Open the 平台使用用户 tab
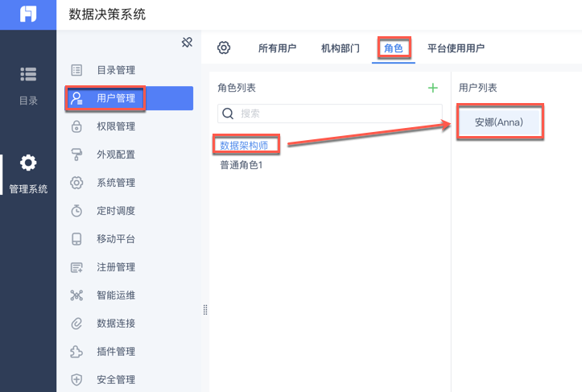582x392 pixels. pyautogui.click(x=456, y=48)
